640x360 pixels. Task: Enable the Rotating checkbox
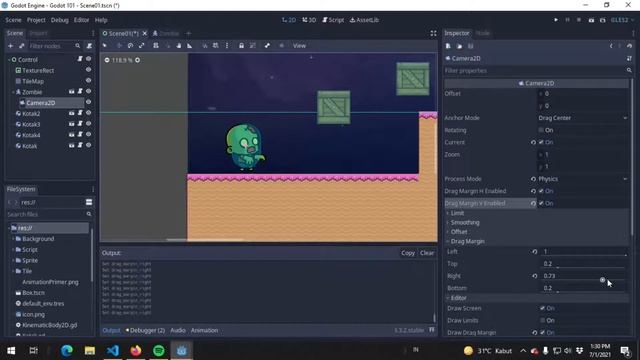(x=541, y=130)
